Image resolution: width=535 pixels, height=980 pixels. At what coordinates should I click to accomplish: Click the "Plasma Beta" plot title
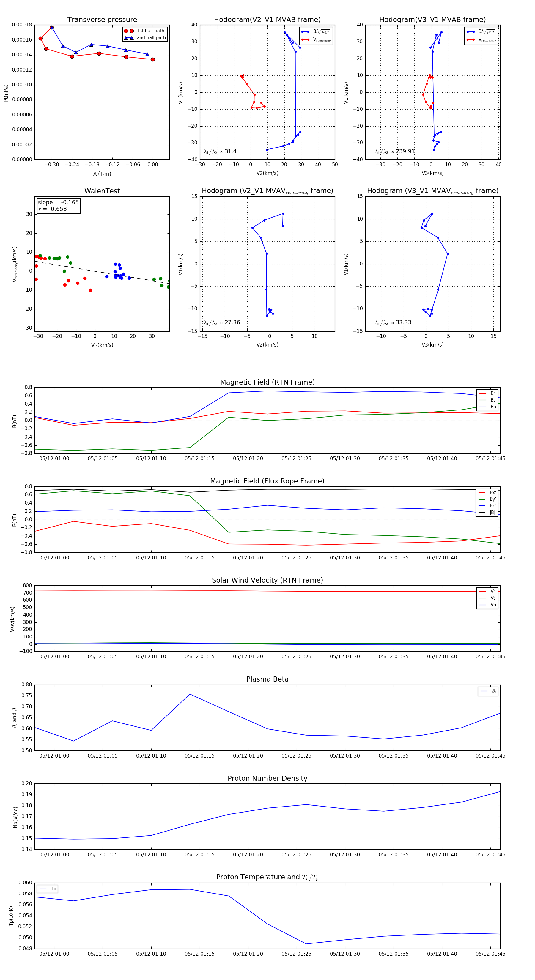coord(267,679)
